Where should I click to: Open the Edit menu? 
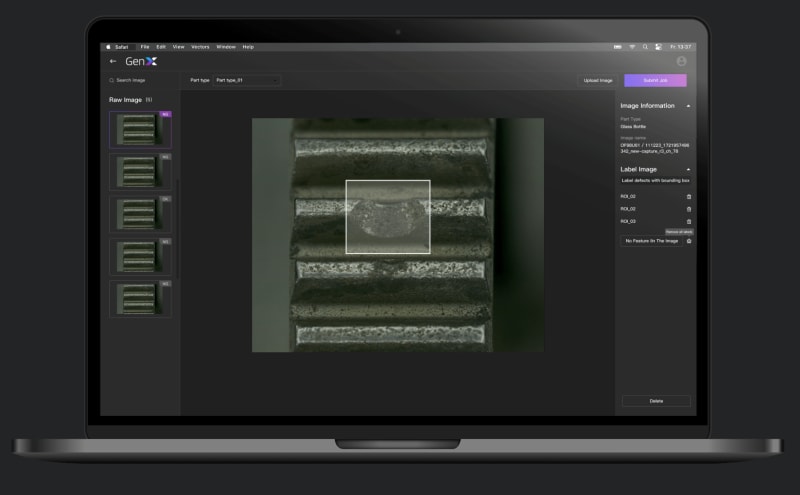[161, 47]
